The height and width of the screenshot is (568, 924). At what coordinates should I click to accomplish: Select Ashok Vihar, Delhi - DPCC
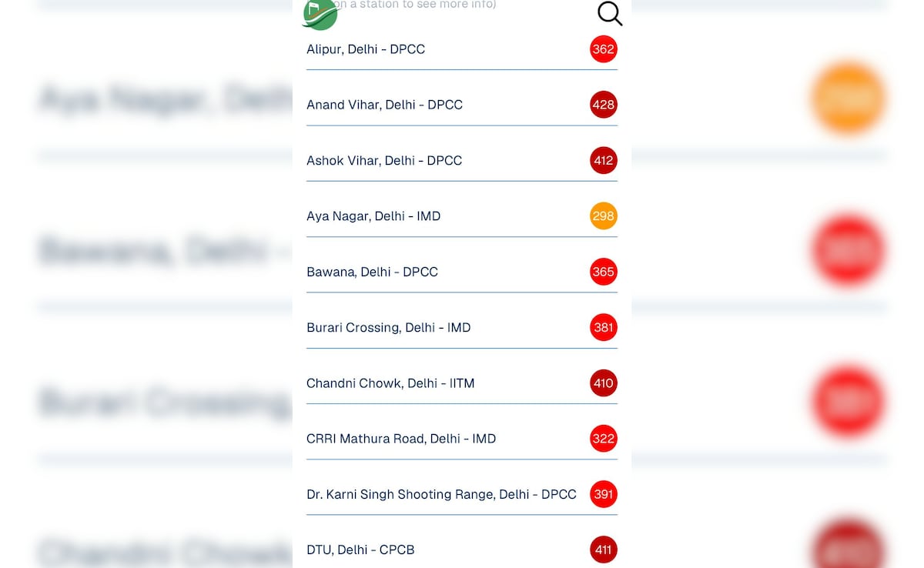384,160
